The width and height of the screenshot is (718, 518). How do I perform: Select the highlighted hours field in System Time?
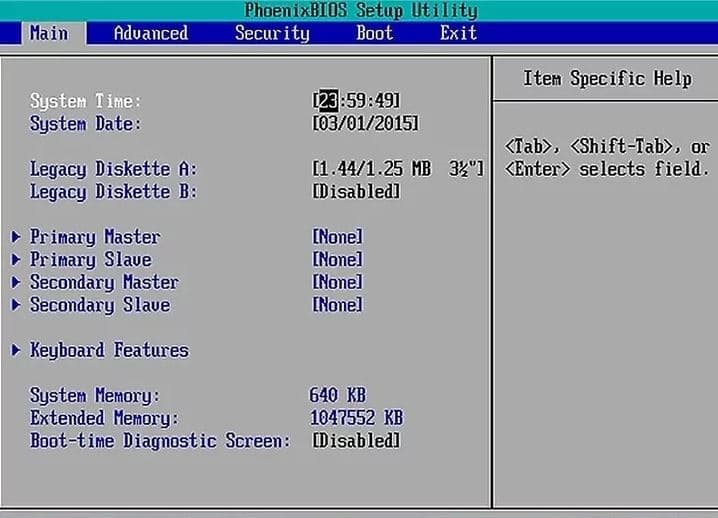[x=327, y=101]
